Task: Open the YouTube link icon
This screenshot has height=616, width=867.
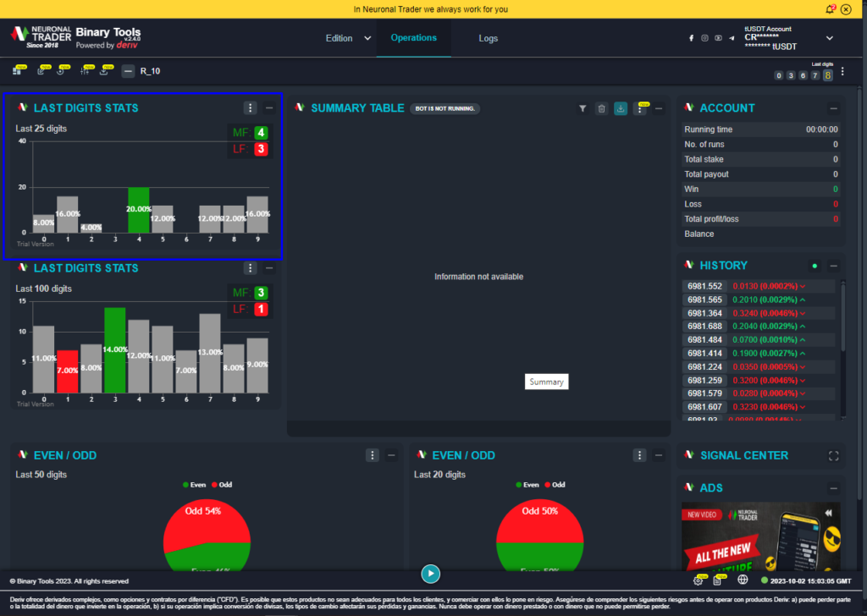Action: (x=718, y=38)
